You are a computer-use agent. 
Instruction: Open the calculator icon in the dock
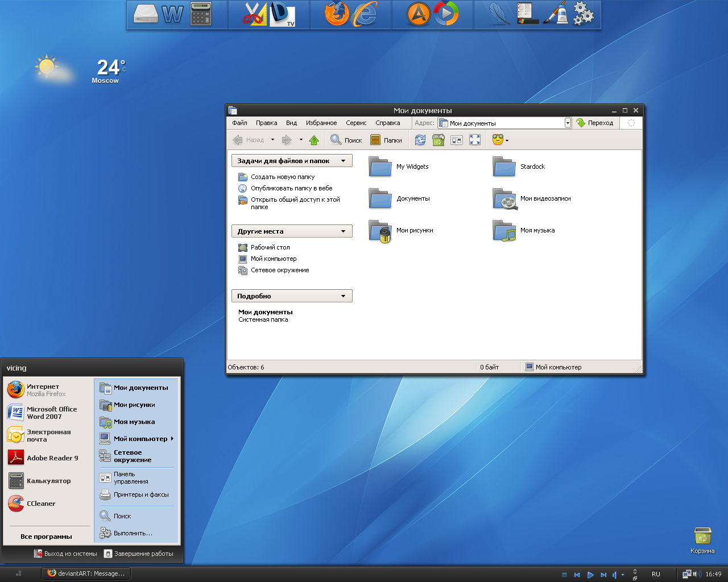(201, 14)
